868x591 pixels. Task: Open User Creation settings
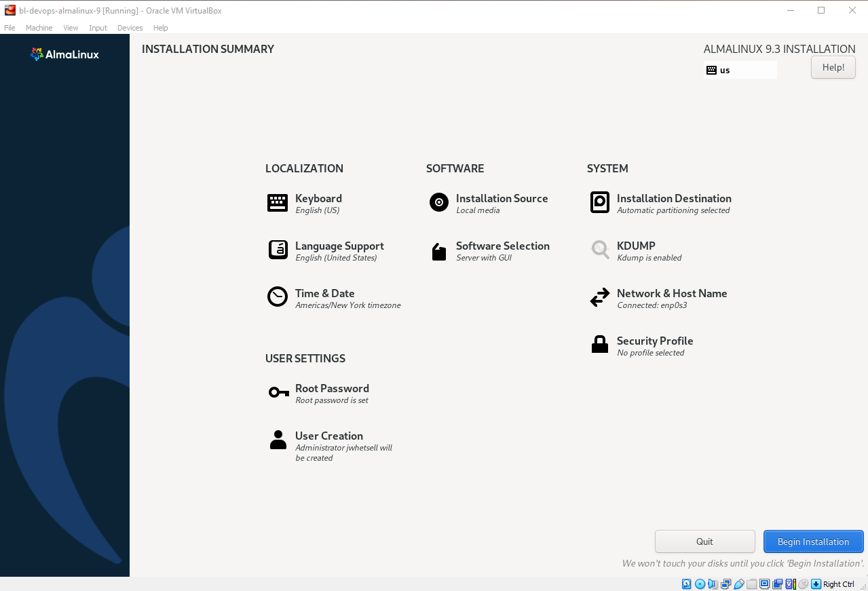point(329,436)
